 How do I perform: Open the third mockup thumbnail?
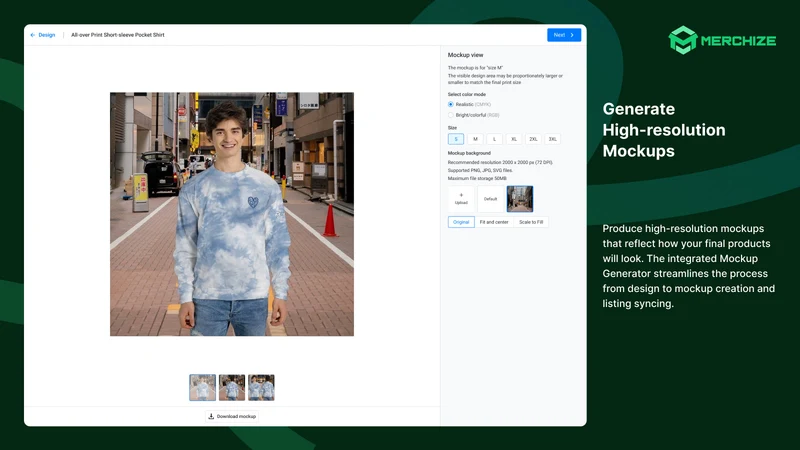[261, 387]
